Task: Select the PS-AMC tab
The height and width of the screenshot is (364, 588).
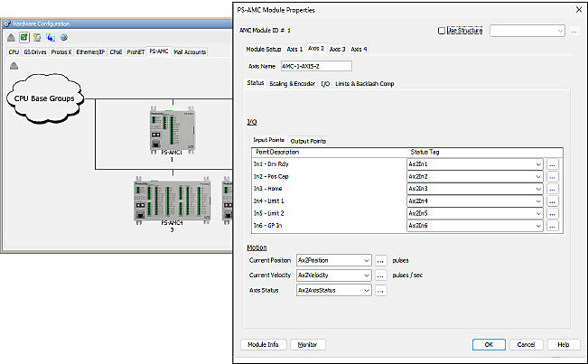Action: click(159, 51)
